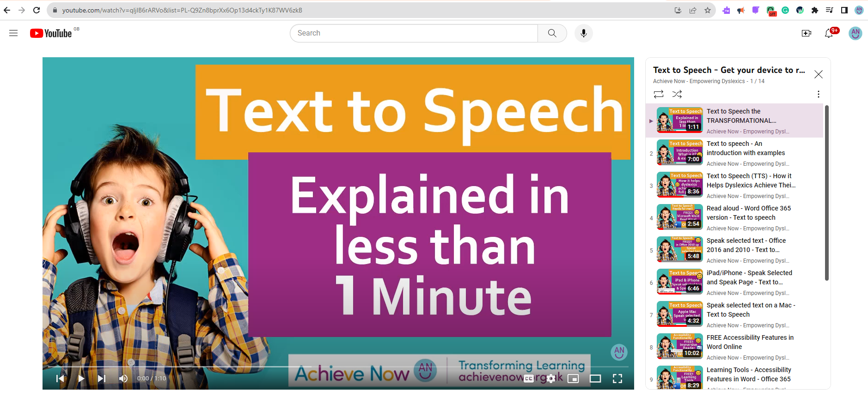Click thumbnail of 2:54 Read aloud video
The height and width of the screenshot is (397, 868).
tap(679, 217)
